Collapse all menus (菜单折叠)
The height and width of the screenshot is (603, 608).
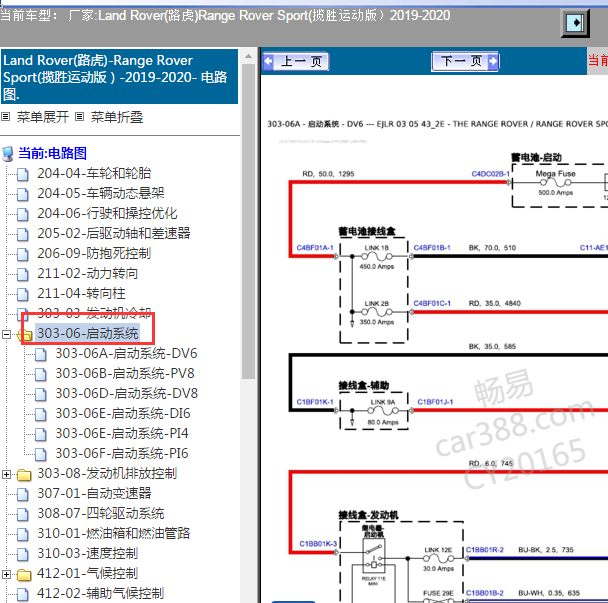tap(117, 117)
